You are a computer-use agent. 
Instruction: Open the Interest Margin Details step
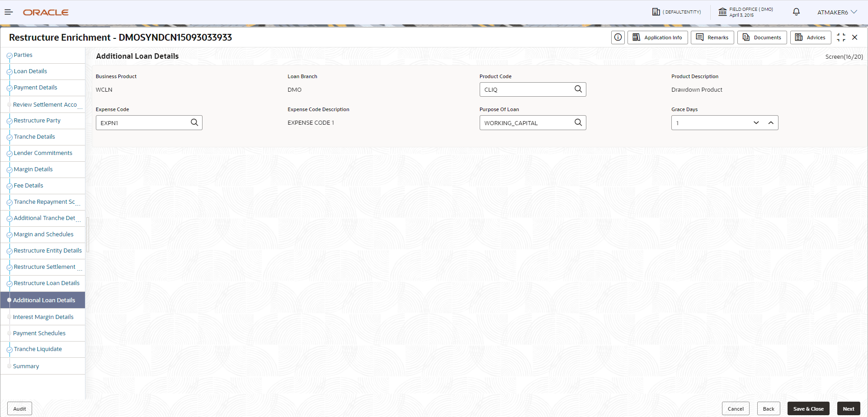coord(43,317)
